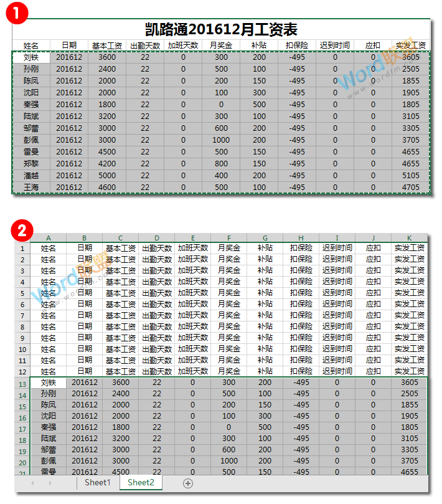Select row 1 header

point(22,249)
